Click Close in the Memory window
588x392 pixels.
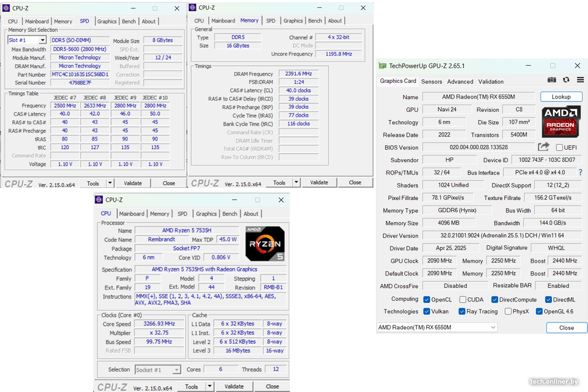(355, 182)
